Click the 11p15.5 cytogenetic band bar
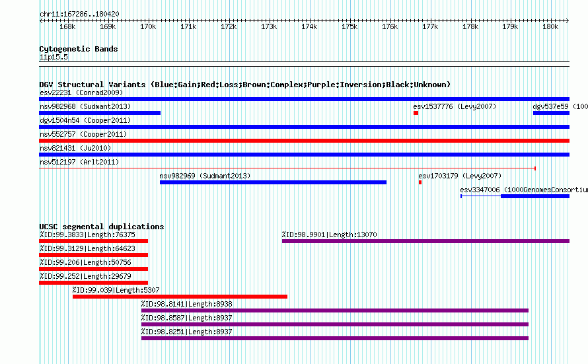The image size is (588, 364). (304, 64)
